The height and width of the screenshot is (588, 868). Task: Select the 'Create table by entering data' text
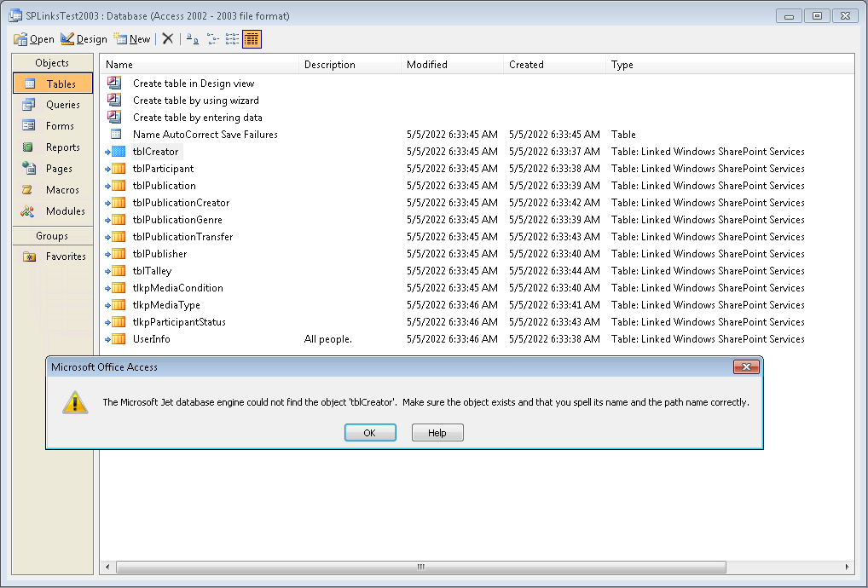point(198,118)
